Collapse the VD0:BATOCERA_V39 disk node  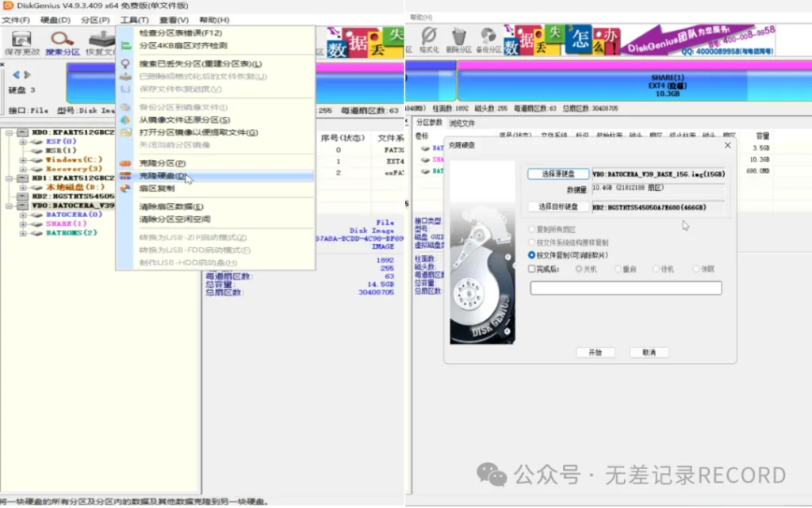pos(9,205)
